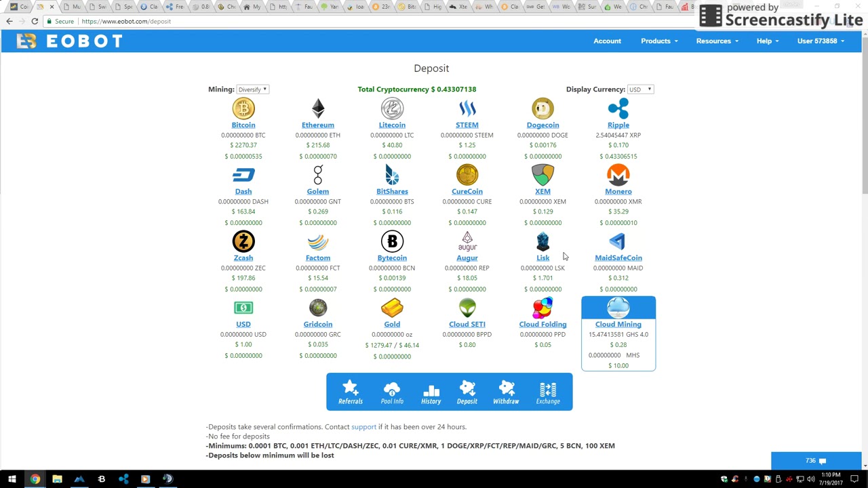Follow the support link
Image resolution: width=868 pixels, height=488 pixels.
pyautogui.click(x=363, y=427)
